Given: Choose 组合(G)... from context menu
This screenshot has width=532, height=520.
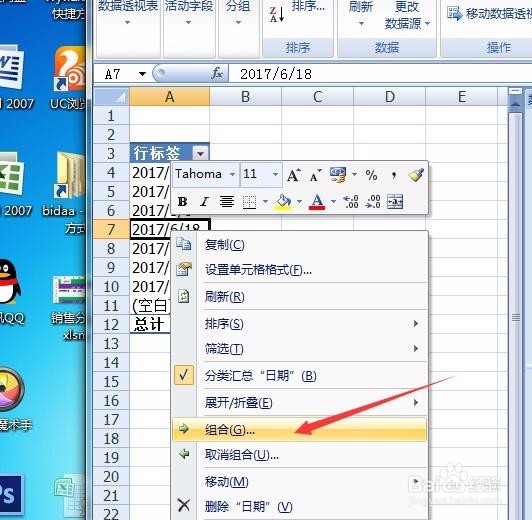Looking at the screenshot, I should (299, 429).
